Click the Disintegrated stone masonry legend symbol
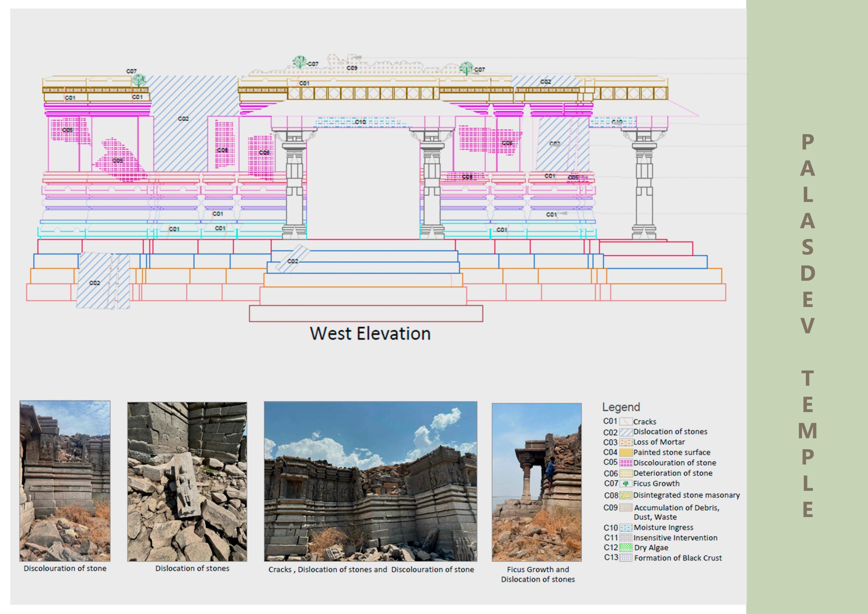 pyautogui.click(x=626, y=495)
